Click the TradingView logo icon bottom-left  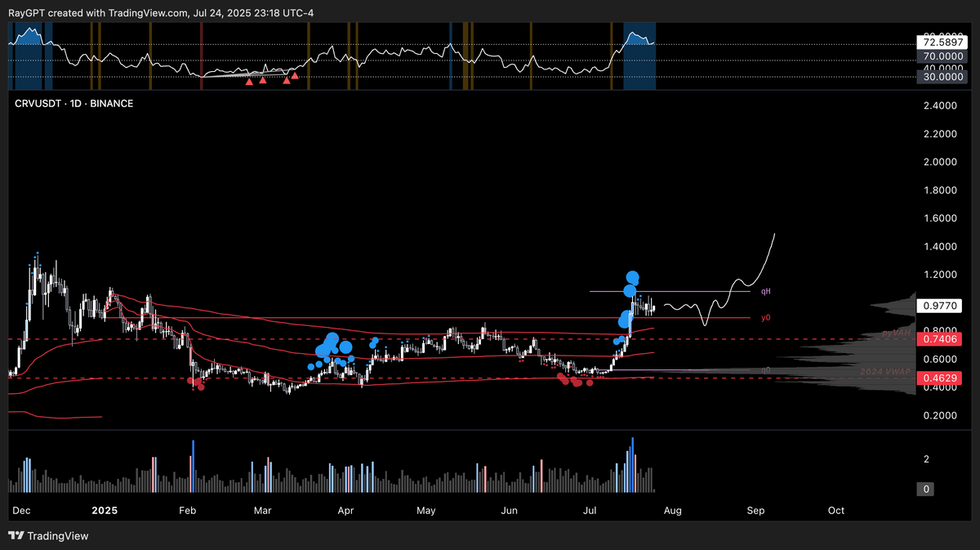[14, 537]
